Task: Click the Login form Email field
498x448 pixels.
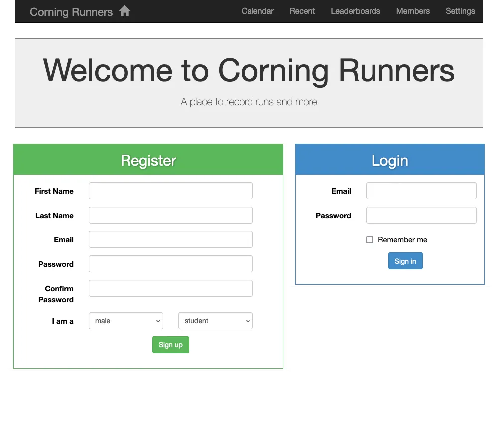Action: click(421, 191)
